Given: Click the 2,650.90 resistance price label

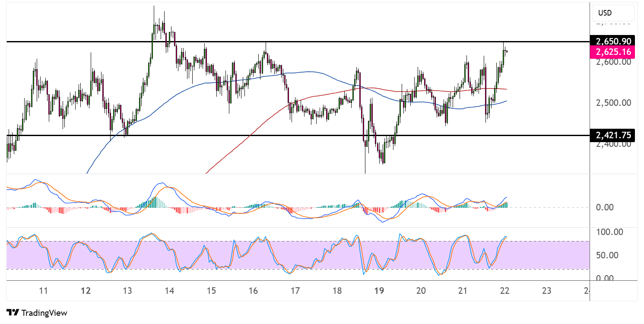Looking at the screenshot, I should click(x=613, y=41).
